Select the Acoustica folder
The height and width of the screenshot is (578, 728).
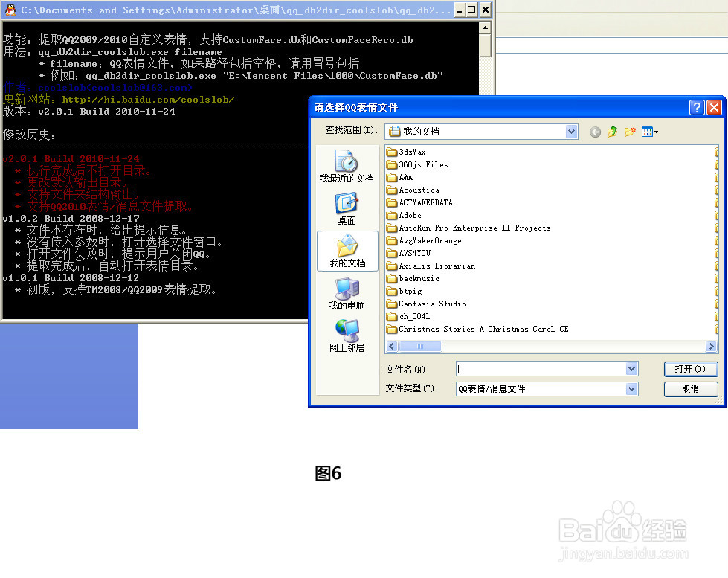tap(413, 190)
